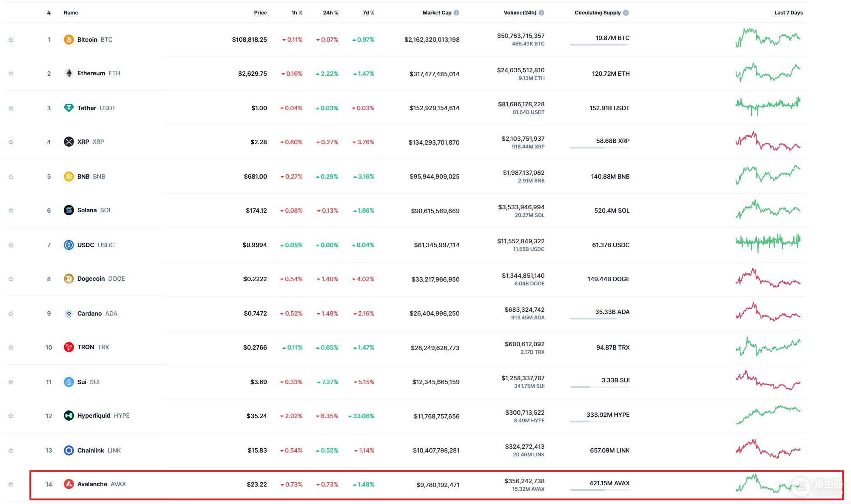Click the Chainlink coin logo
This screenshot has width=851, height=504.
click(x=68, y=450)
